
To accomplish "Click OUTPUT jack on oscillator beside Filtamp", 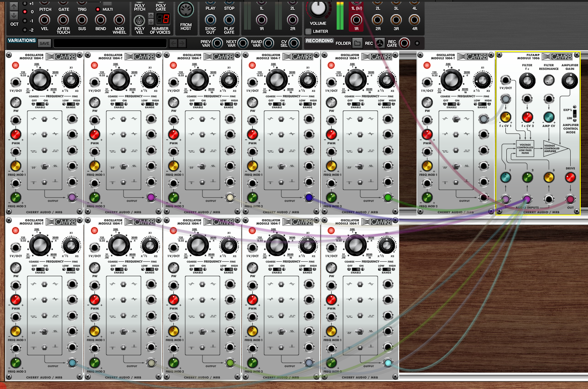I will [484, 198].
